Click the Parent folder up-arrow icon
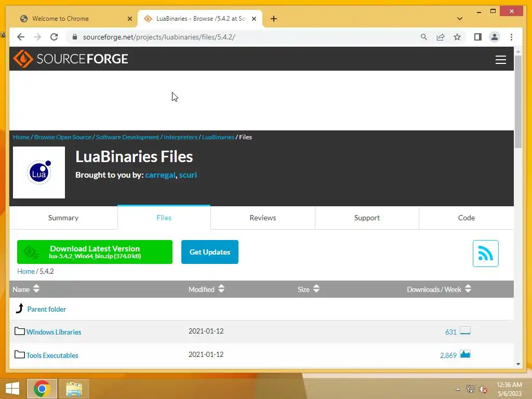The height and width of the screenshot is (399, 532). [x=20, y=308]
